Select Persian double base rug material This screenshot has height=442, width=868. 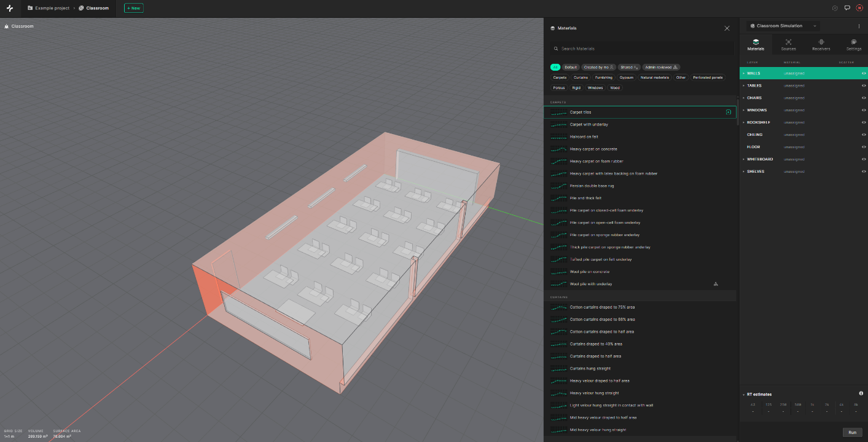pyautogui.click(x=639, y=186)
